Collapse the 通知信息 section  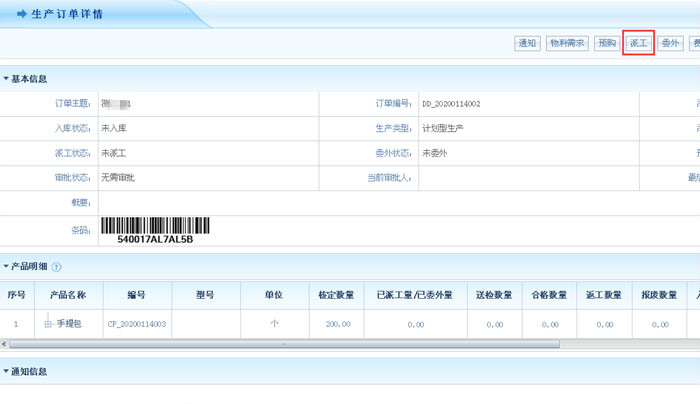pyautogui.click(x=6, y=372)
